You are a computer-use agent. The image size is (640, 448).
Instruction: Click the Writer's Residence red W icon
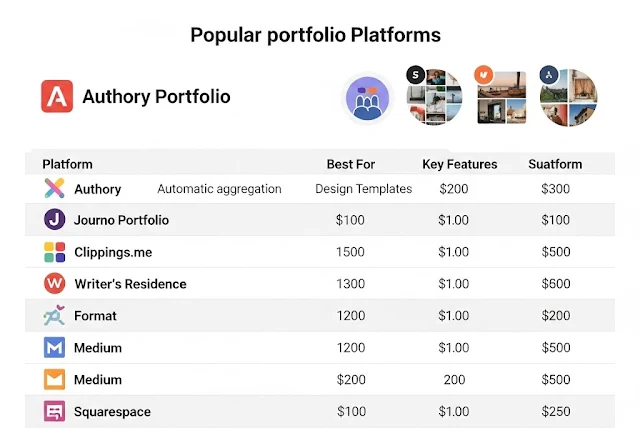click(x=55, y=284)
